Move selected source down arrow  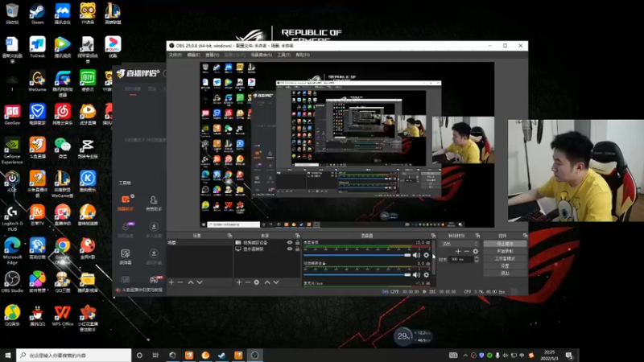[x=276, y=282]
